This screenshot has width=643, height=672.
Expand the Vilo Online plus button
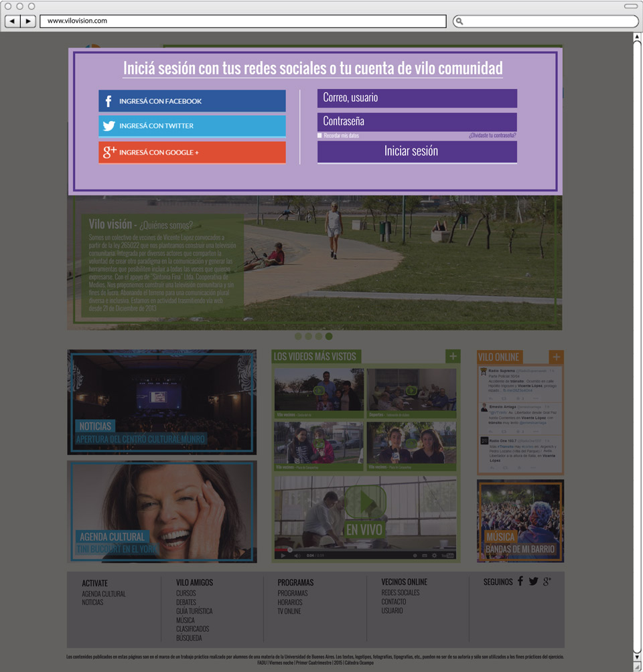point(556,357)
